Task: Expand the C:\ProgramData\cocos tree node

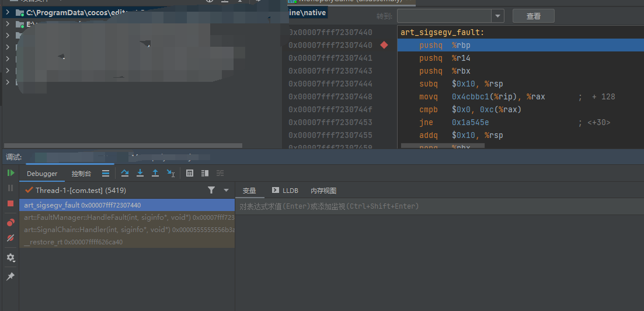Action: coord(8,12)
